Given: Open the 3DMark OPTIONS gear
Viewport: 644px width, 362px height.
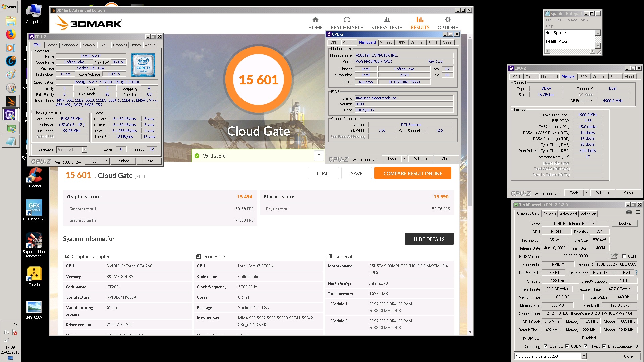Looking at the screenshot, I should point(447,23).
